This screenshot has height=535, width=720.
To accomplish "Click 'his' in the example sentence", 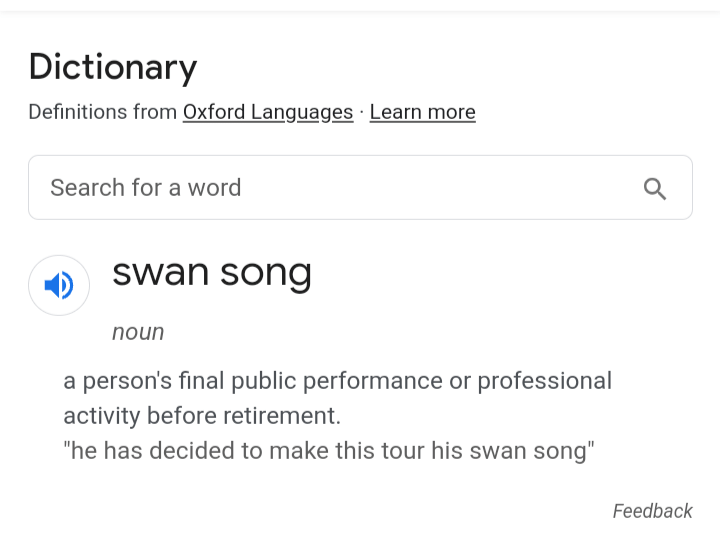I will (x=447, y=450).
